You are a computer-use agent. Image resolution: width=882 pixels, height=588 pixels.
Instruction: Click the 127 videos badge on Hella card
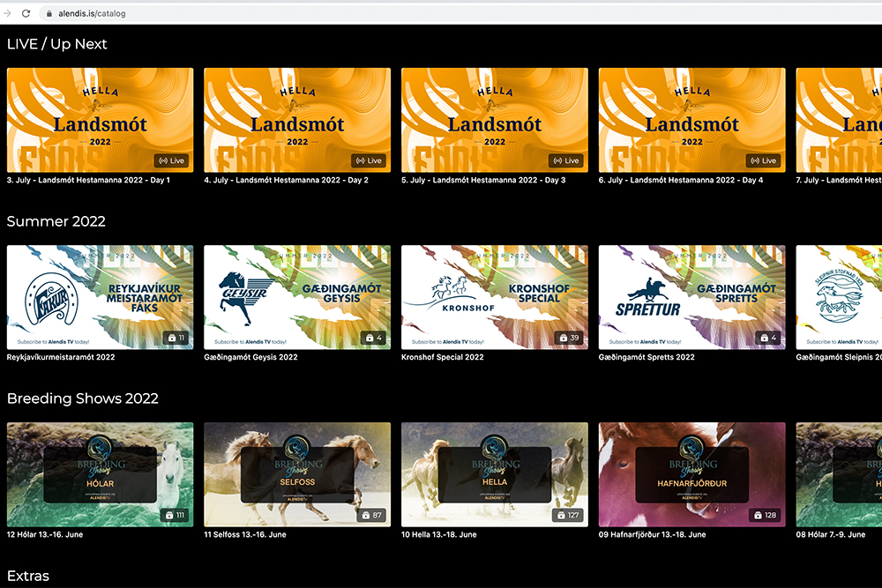(x=567, y=515)
